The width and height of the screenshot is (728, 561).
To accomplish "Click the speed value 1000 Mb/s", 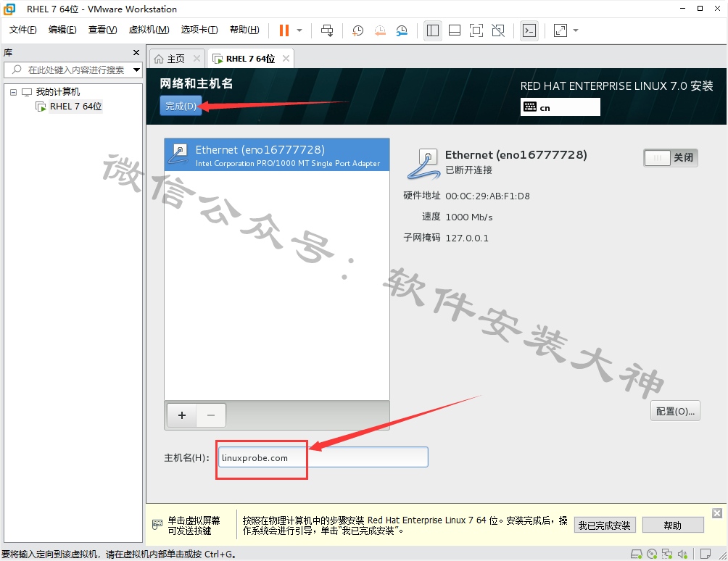I will point(469,217).
